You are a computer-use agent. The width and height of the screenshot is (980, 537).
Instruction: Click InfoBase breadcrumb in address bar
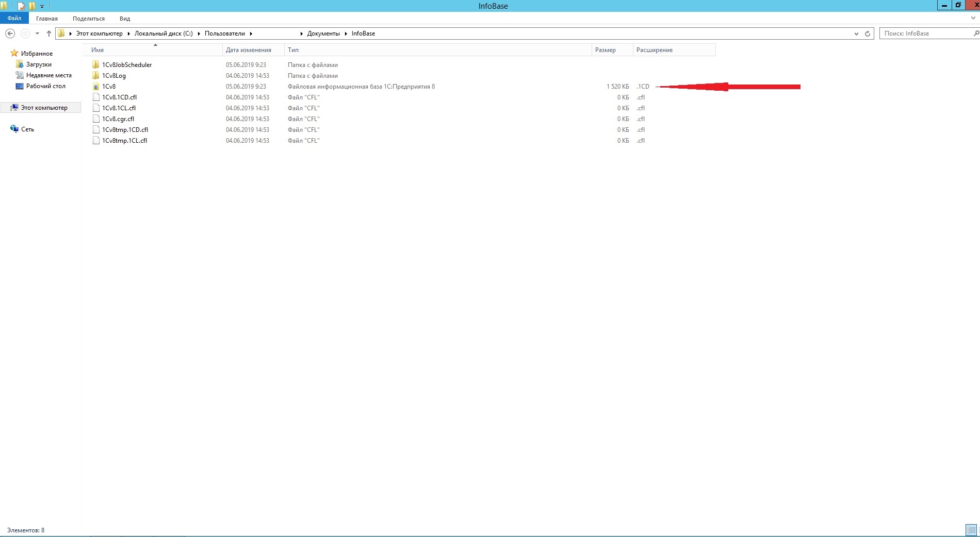(363, 33)
